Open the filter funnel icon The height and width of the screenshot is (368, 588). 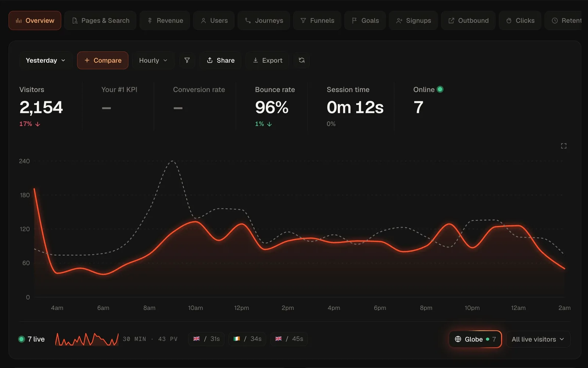[x=187, y=60]
